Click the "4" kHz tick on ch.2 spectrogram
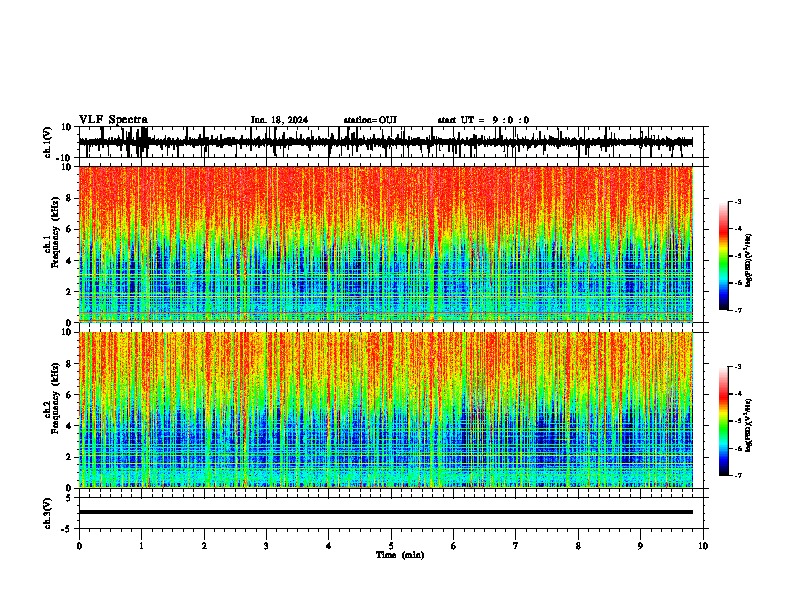The width and height of the screenshot is (792, 612). pyautogui.click(x=69, y=426)
